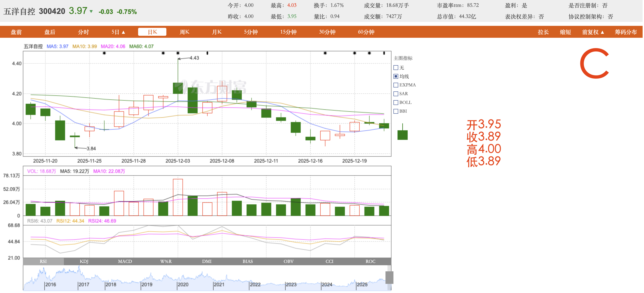Click the 拉长 stretch button
Screen dimensions: 644x293
(x=543, y=32)
